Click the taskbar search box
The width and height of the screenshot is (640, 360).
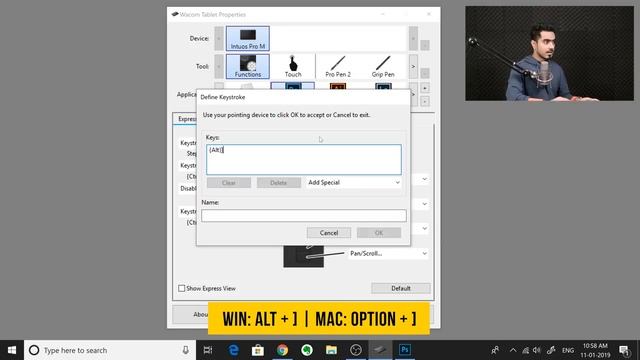point(110,350)
